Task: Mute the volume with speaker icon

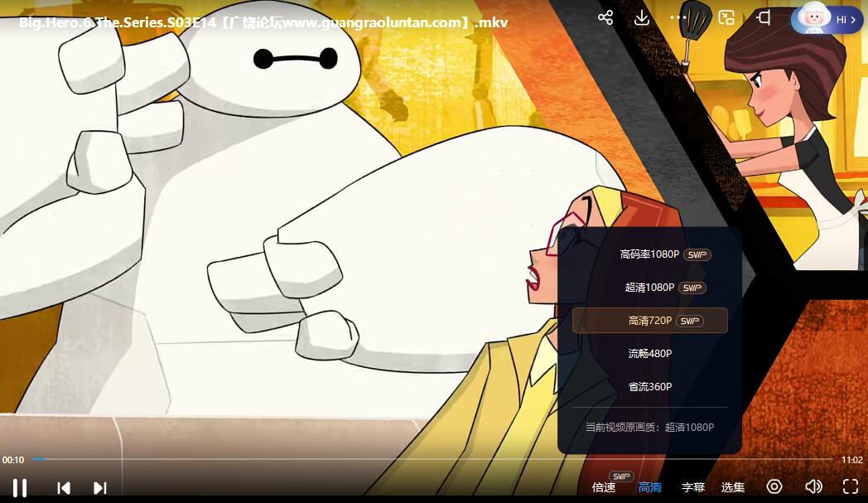Action: coord(813,486)
